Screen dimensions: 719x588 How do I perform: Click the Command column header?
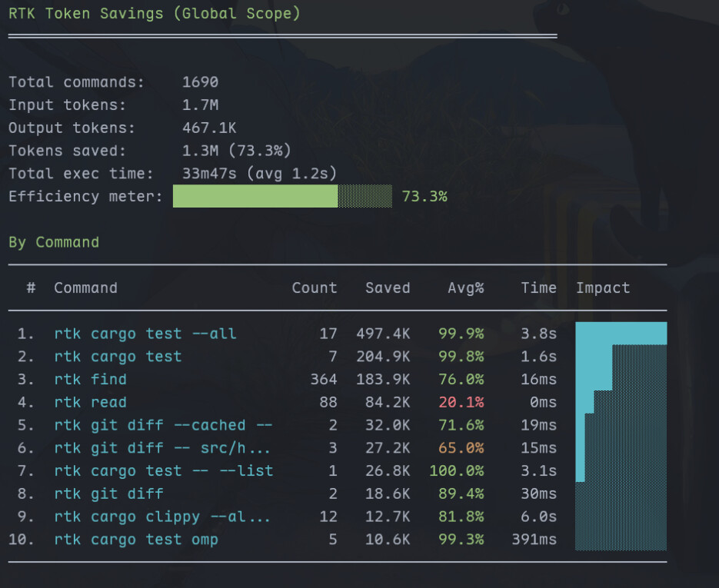(x=86, y=287)
